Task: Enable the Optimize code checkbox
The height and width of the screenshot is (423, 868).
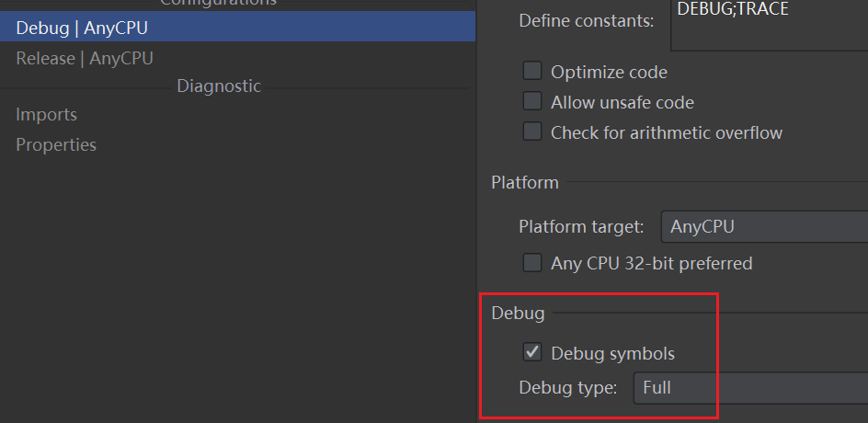Action: pyautogui.click(x=532, y=72)
